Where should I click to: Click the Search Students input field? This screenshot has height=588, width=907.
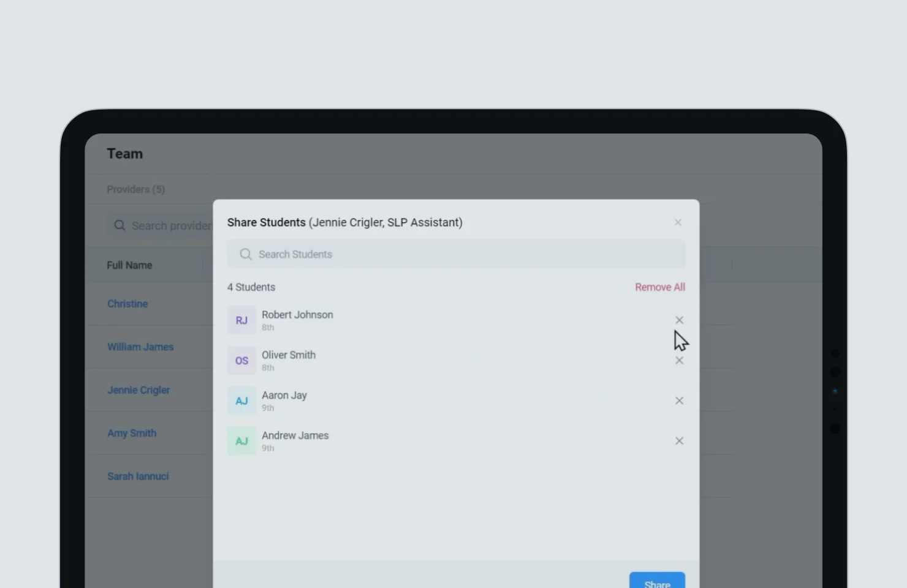(456, 254)
